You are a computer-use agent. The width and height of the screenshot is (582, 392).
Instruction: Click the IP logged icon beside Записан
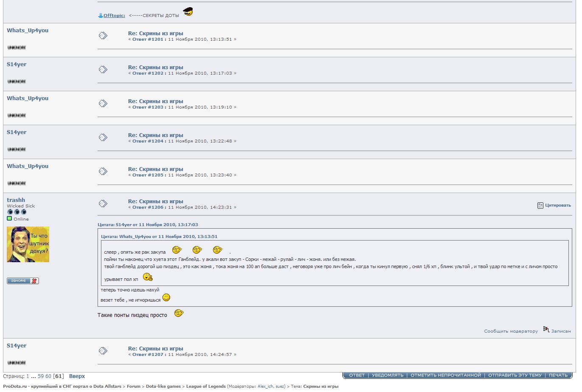pyautogui.click(x=546, y=330)
